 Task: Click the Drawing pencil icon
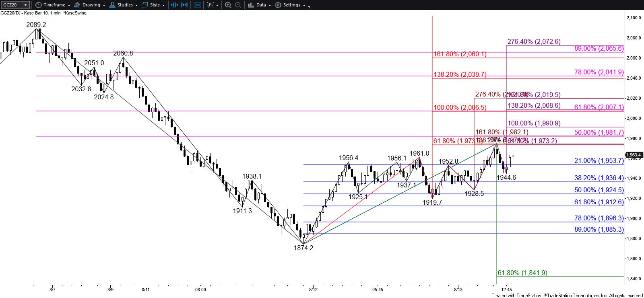(x=77, y=5)
